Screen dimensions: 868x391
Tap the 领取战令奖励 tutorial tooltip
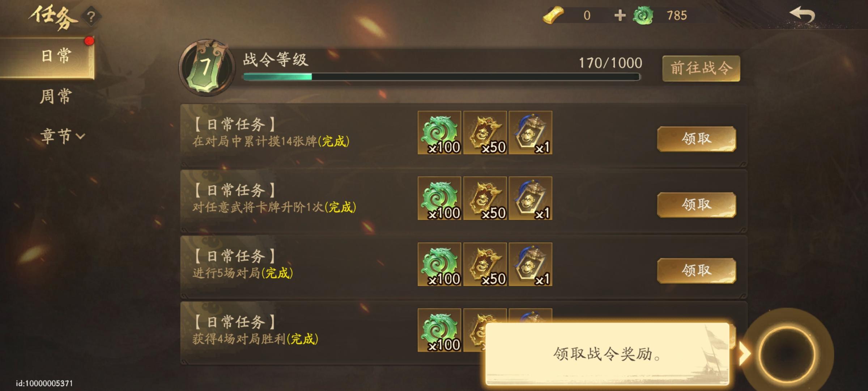[x=608, y=354]
